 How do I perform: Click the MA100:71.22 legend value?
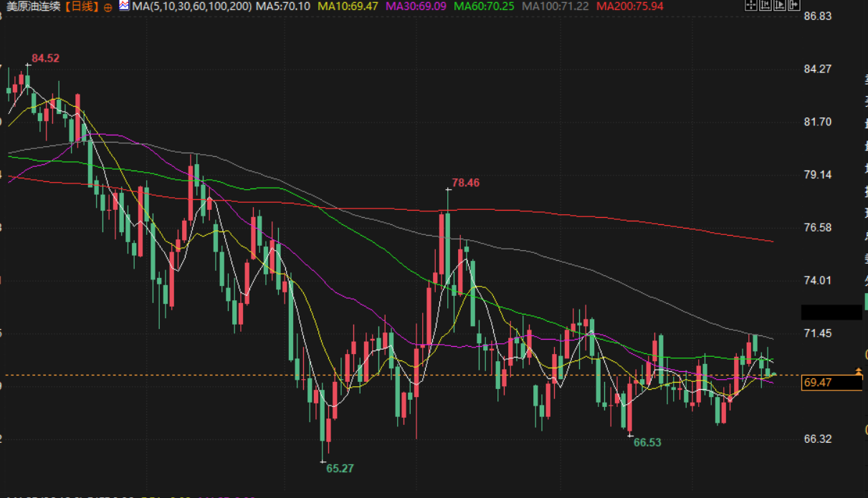556,6
